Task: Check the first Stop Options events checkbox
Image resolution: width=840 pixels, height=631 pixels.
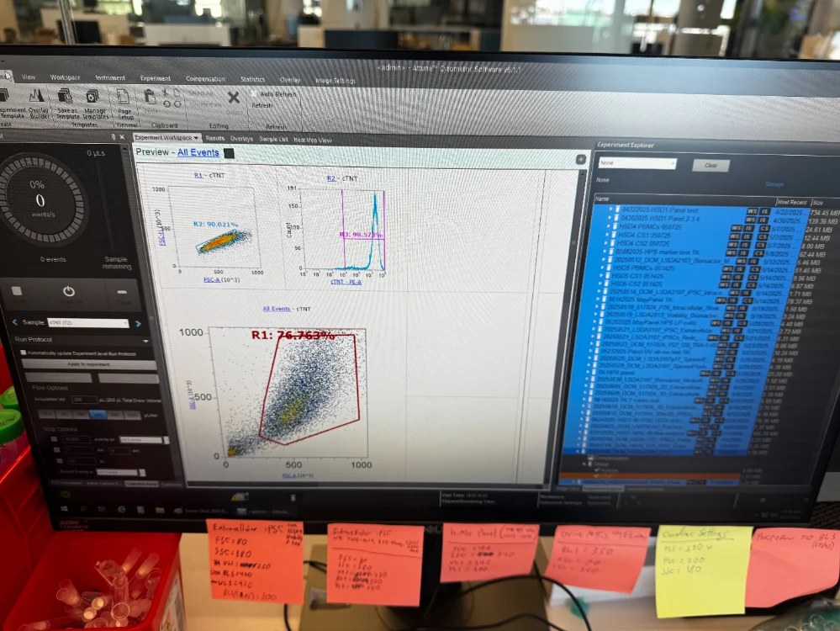Action: 55,439
